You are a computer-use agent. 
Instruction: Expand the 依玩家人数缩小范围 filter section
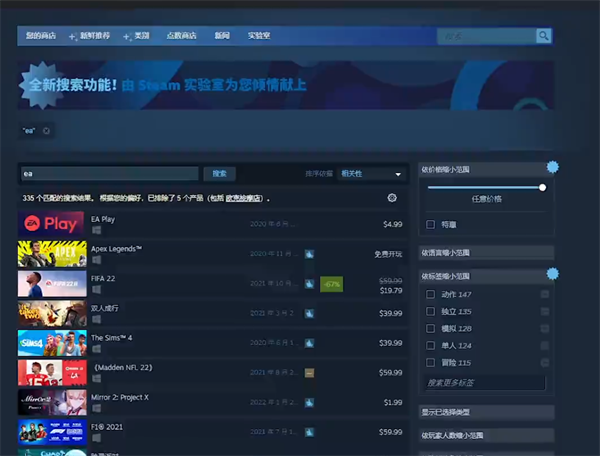pos(486,435)
